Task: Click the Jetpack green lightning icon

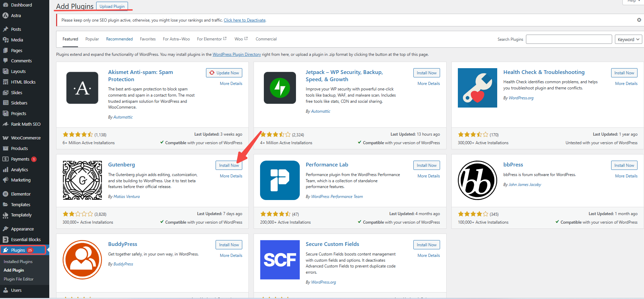Action: (280, 88)
